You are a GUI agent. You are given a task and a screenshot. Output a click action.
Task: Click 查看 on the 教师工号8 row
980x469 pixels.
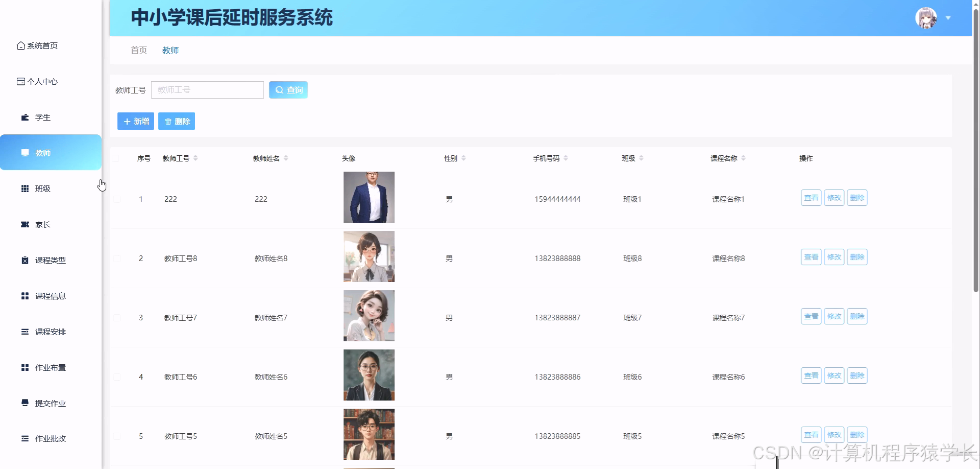(x=811, y=257)
